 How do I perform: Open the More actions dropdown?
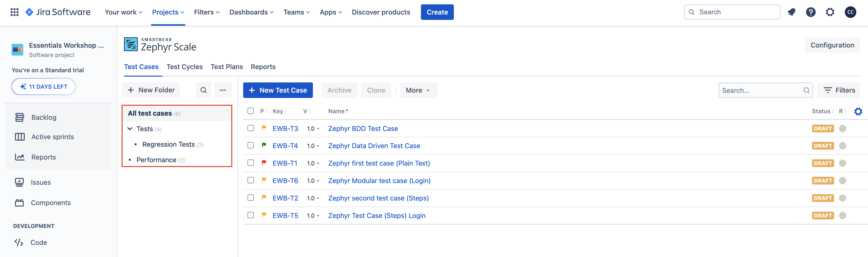coord(418,90)
